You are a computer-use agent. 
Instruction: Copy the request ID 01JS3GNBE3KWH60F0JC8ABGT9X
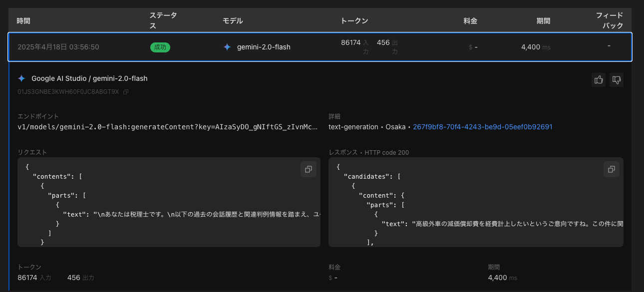coord(126,92)
